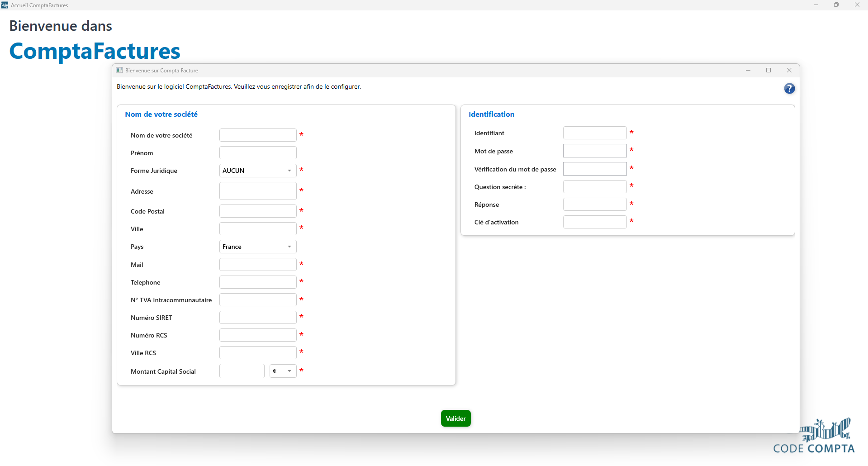Open the Forme Juridique dropdown
This screenshot has height=466, width=868.
coord(258,171)
